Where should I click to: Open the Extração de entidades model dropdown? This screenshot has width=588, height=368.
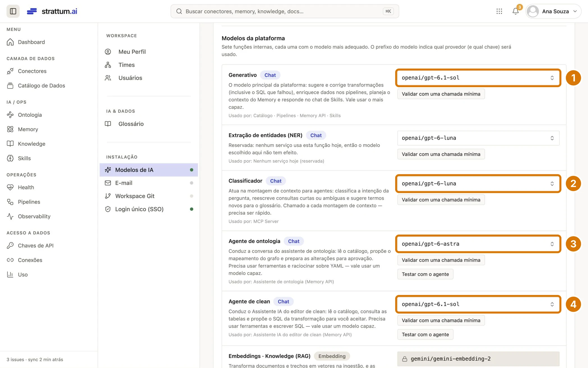(x=478, y=138)
